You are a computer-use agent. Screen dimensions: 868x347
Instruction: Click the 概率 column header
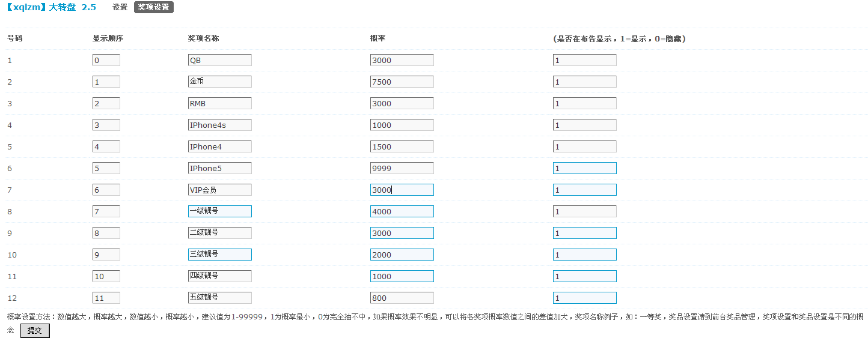[x=377, y=38]
